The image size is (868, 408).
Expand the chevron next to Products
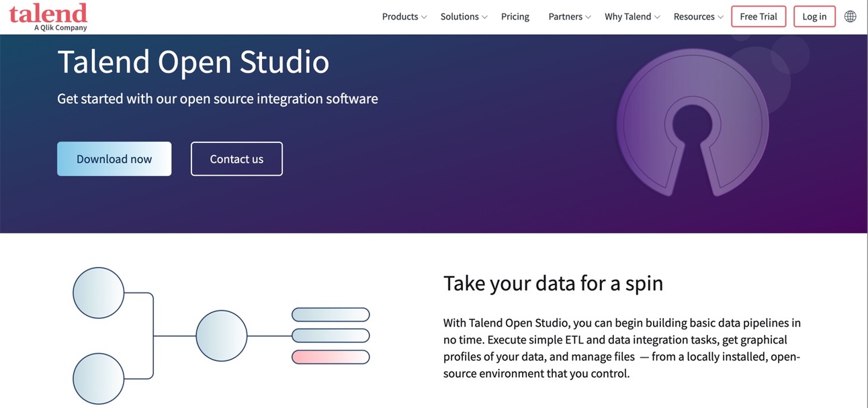click(x=424, y=17)
